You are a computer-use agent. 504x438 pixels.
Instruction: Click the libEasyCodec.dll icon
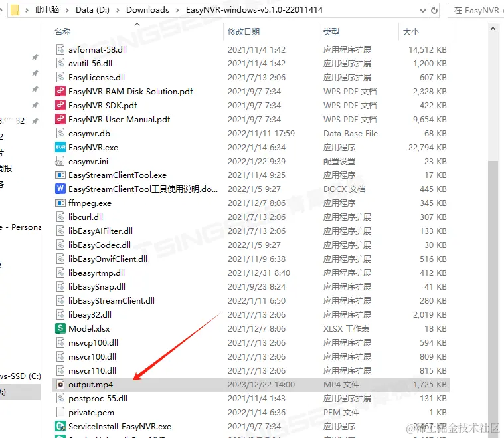pyautogui.click(x=60, y=245)
